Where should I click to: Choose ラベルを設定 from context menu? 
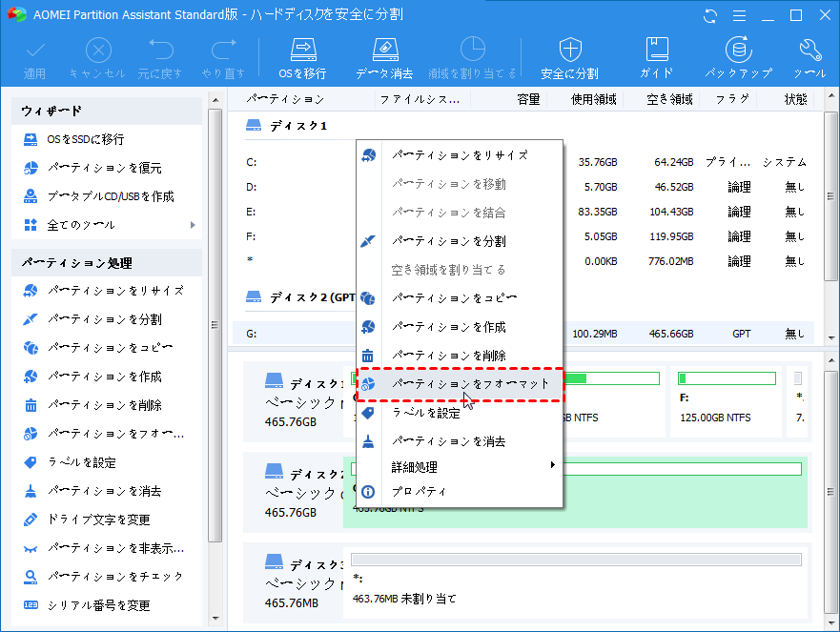click(x=460, y=413)
